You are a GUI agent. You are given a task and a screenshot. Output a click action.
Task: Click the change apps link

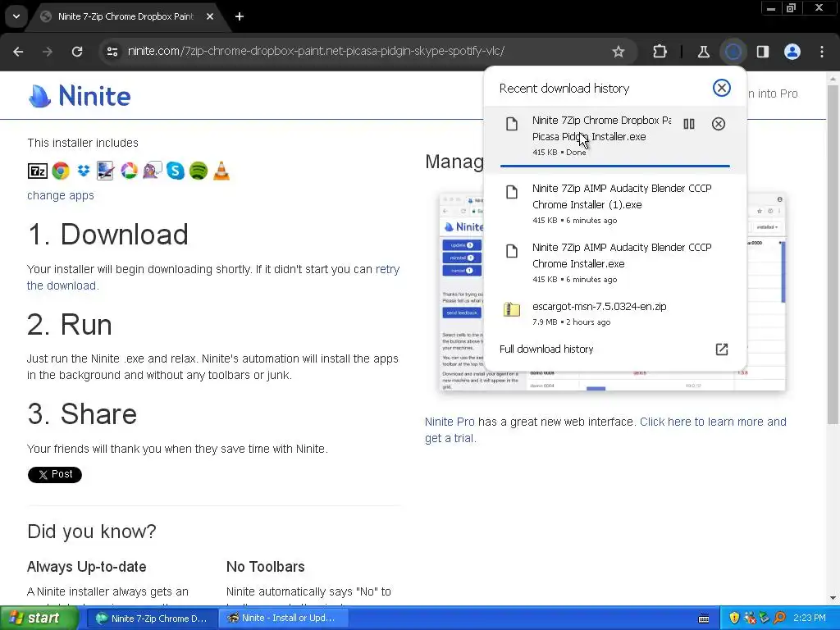pos(61,195)
